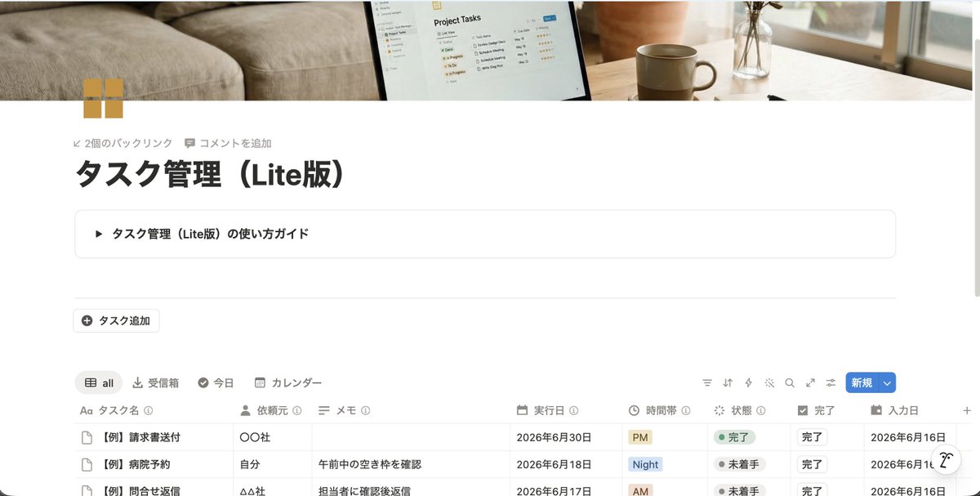
Task: Open the 完了 status pill for 請求書送付
Action: pyautogui.click(x=734, y=437)
